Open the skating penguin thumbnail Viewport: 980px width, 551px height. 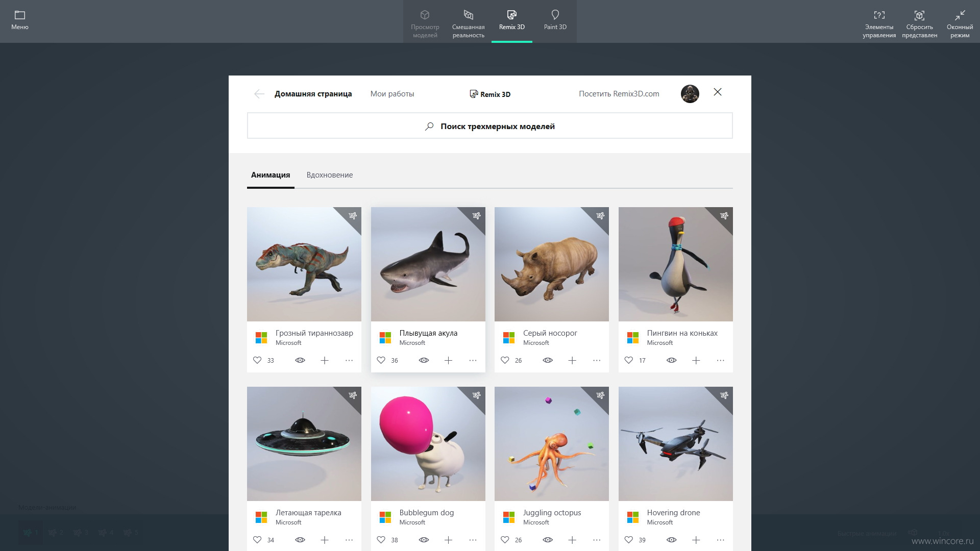tap(676, 264)
